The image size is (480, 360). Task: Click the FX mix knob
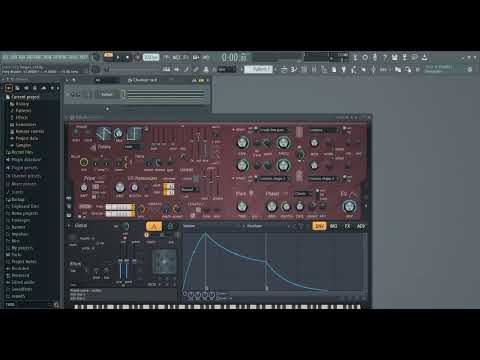[x=349, y=207]
